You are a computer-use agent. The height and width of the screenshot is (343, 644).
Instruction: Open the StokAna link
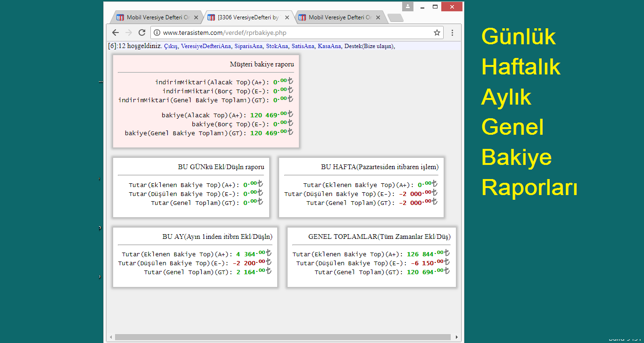pyautogui.click(x=277, y=46)
